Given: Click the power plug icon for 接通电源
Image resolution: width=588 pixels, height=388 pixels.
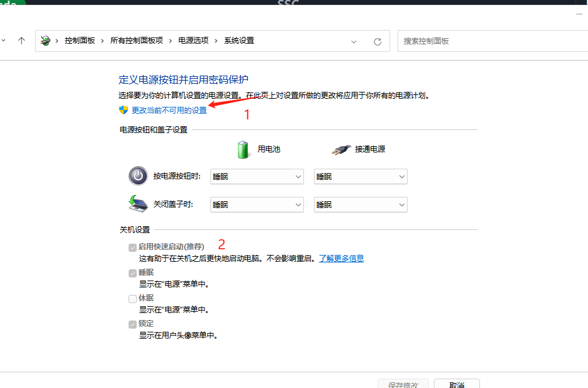Looking at the screenshot, I should (x=341, y=150).
